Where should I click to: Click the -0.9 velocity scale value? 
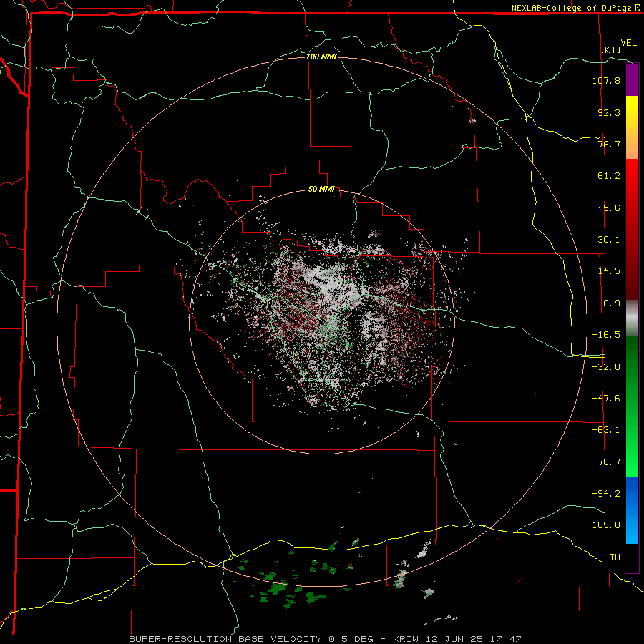[609, 303]
